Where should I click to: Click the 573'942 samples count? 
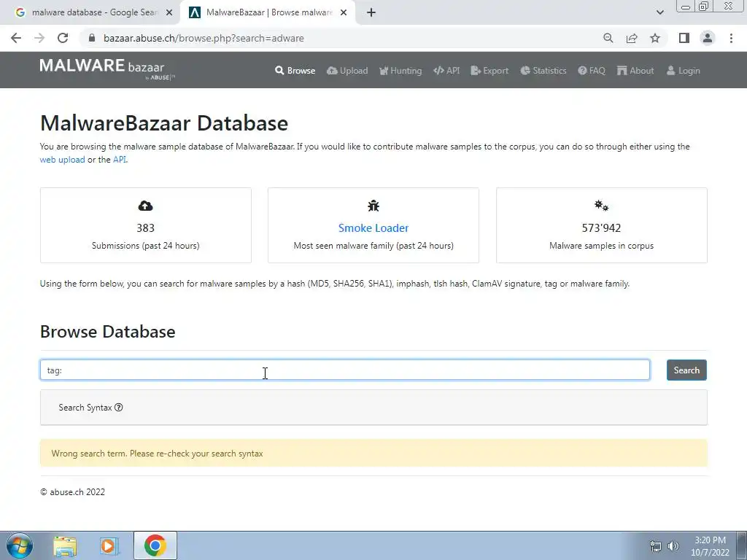[x=601, y=228]
